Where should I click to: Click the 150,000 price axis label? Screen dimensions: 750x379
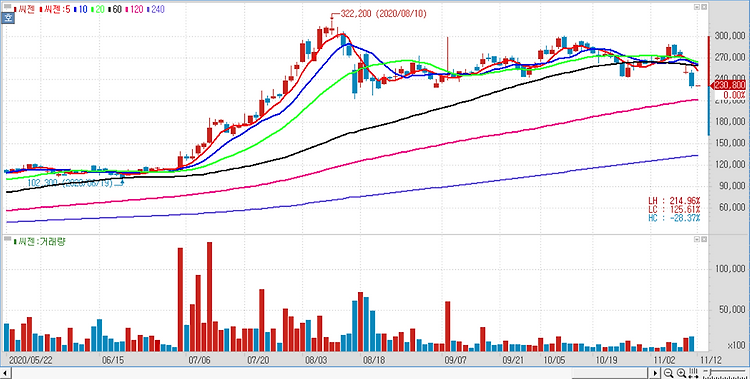coord(731,143)
